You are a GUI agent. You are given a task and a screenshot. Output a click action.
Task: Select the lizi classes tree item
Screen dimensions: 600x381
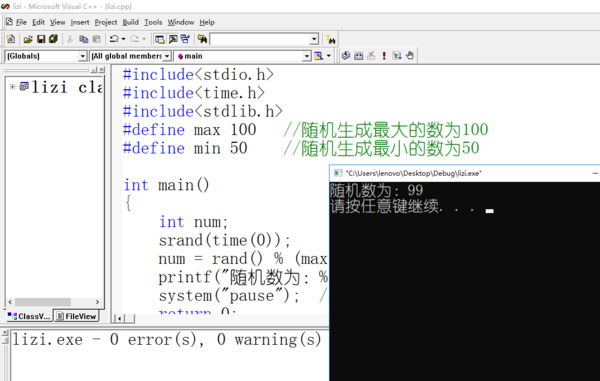pos(67,88)
